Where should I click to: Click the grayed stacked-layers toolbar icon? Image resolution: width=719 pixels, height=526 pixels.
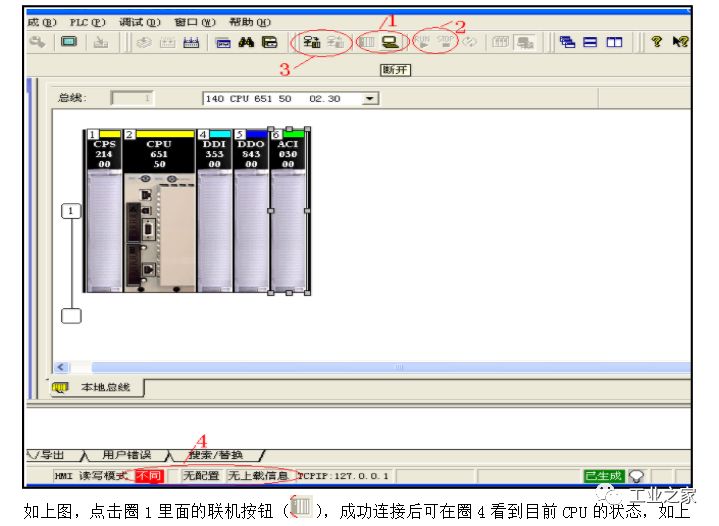144,43
